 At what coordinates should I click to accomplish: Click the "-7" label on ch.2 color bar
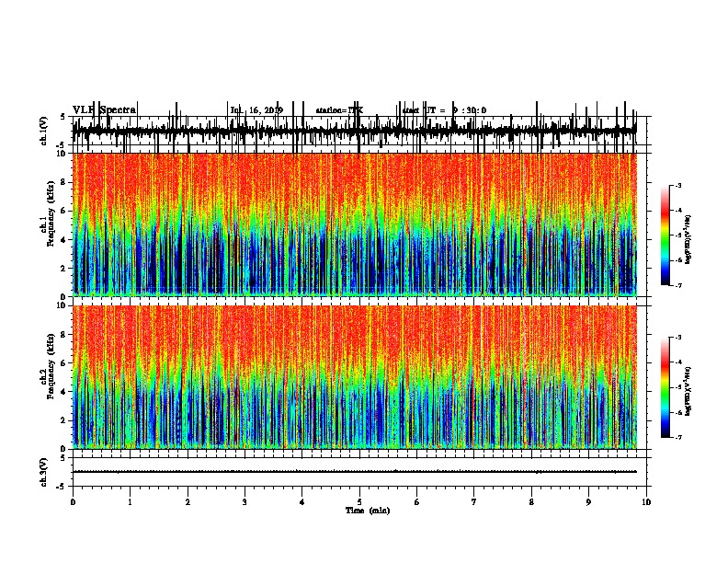(x=677, y=437)
